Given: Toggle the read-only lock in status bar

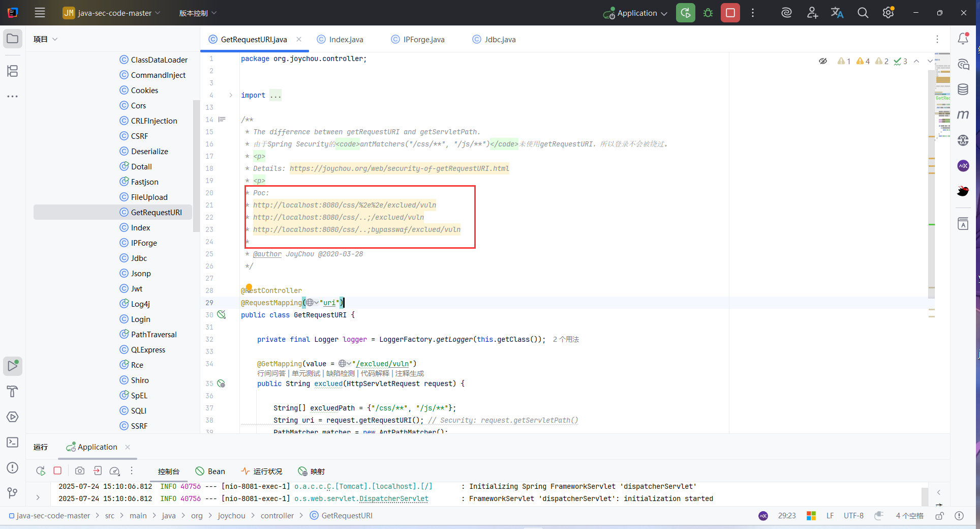Looking at the screenshot, I should pyautogui.click(x=940, y=516).
